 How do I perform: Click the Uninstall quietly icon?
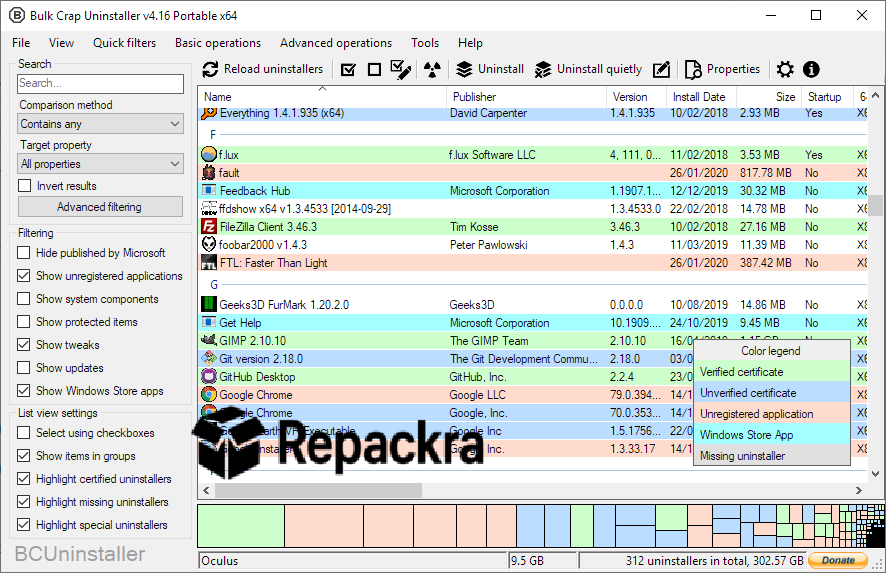(543, 70)
